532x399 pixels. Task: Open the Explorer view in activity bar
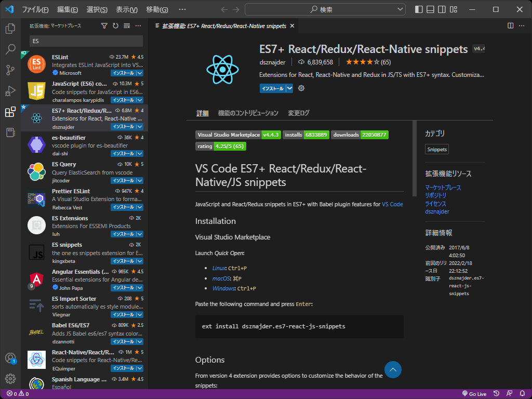point(10,29)
